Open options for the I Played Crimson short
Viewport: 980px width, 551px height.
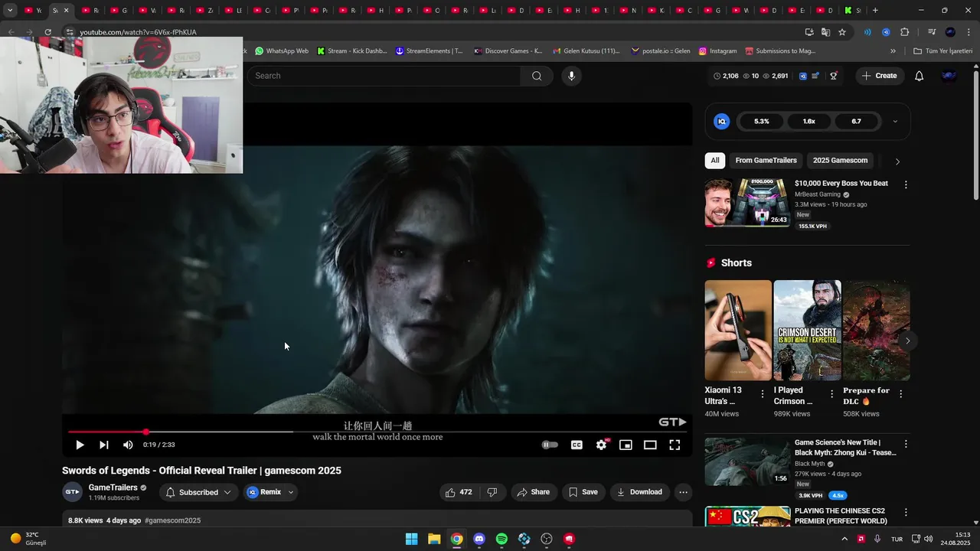(x=831, y=394)
